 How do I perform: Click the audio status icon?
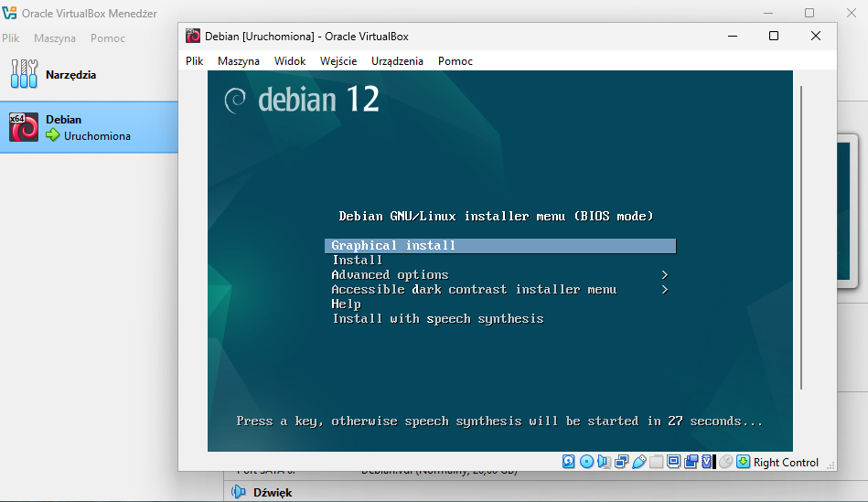[x=604, y=462]
